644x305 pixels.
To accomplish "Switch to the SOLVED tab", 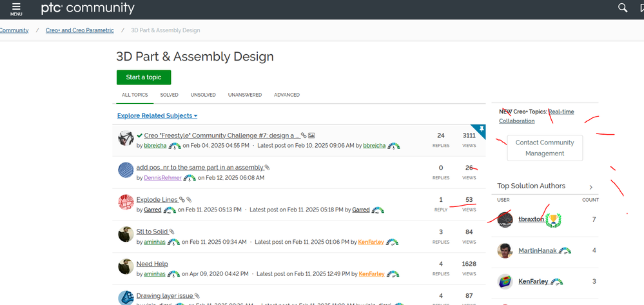I will [169, 95].
